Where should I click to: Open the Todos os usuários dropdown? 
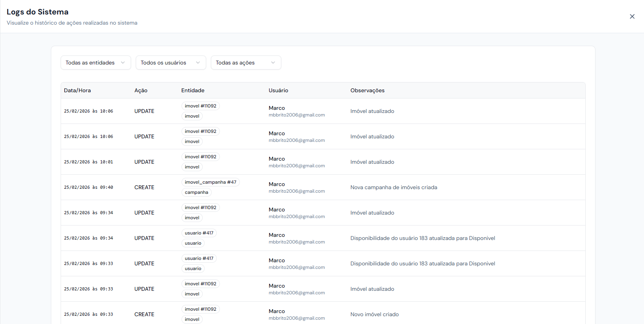[x=171, y=63]
